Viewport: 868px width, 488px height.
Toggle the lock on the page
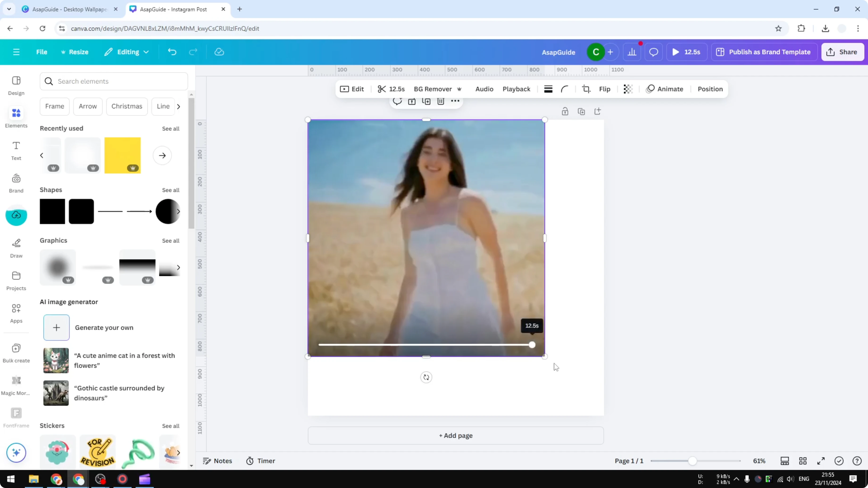pyautogui.click(x=565, y=111)
